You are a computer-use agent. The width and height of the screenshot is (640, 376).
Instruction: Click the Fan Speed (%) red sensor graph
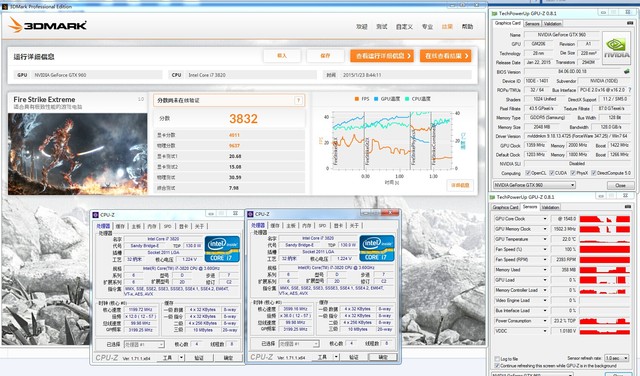605,249
